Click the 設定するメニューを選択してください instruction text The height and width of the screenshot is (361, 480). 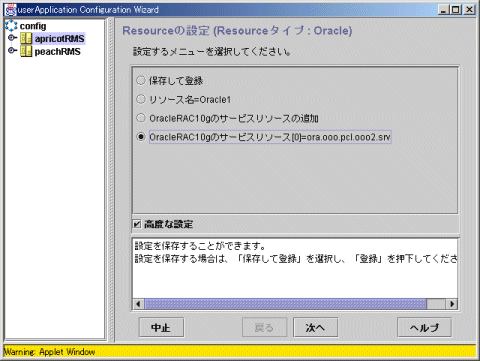(212, 52)
